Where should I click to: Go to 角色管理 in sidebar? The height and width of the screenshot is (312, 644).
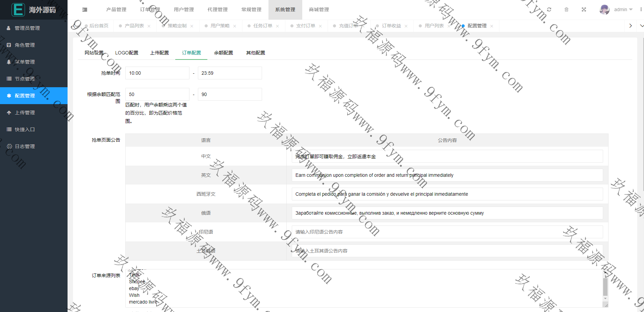point(25,45)
